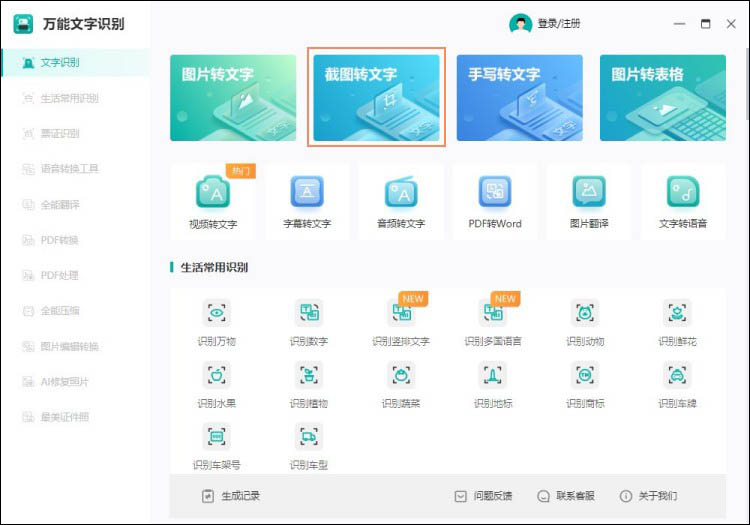Click 登录/注册 link
This screenshot has width=750, height=525.
point(559,23)
